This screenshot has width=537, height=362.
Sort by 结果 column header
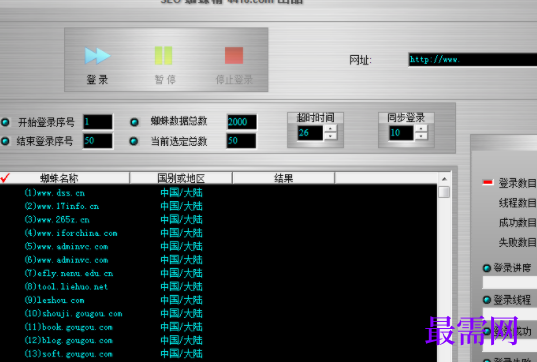(284, 178)
